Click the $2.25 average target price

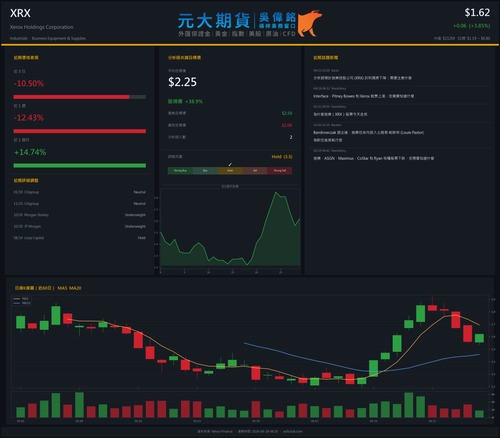(182, 82)
